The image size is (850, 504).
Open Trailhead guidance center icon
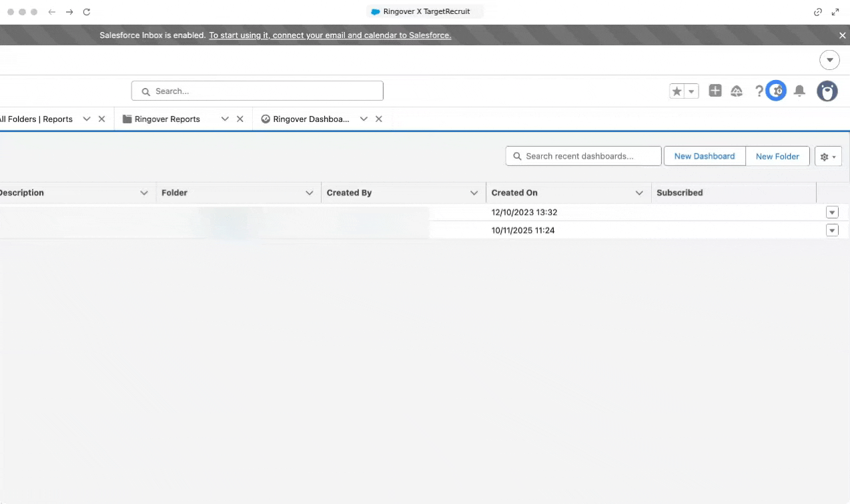(x=737, y=91)
